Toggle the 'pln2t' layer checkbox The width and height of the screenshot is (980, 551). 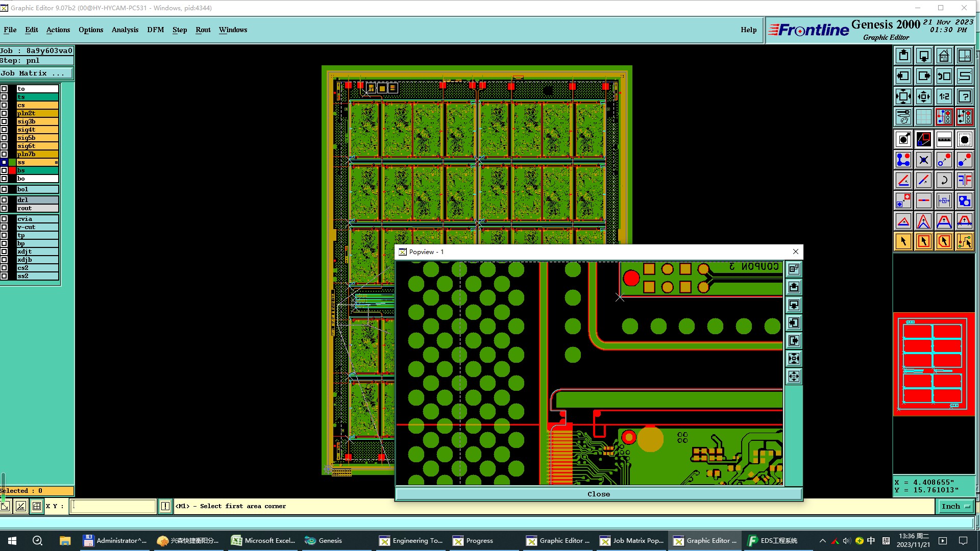(4, 113)
